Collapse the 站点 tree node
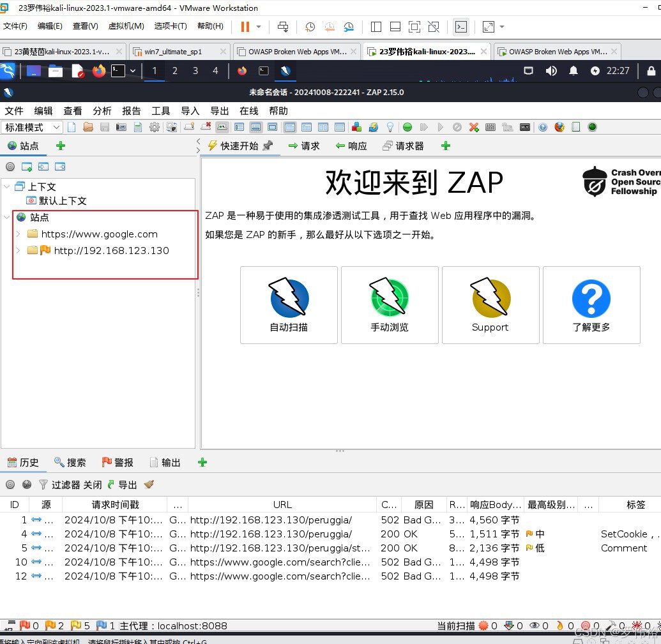Viewport: 661px width, 644px height. [7, 218]
